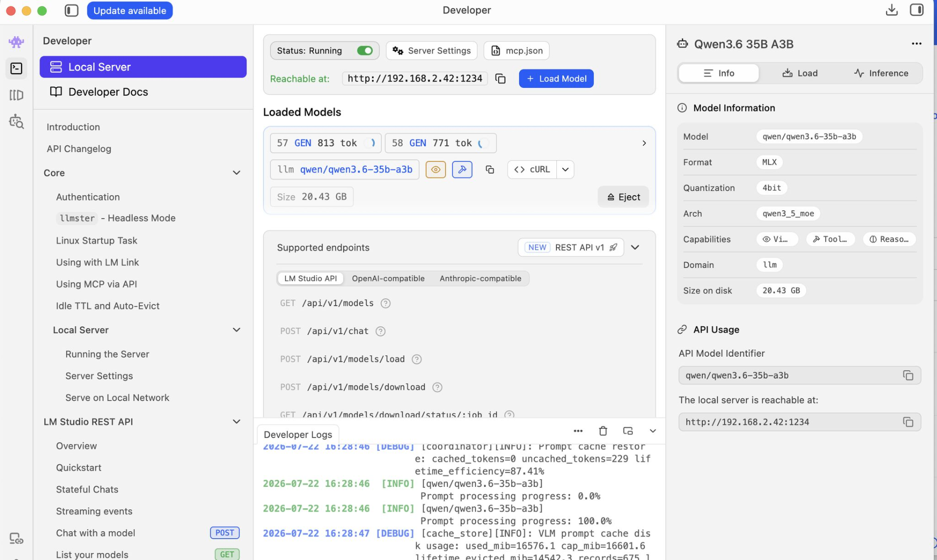Select the Load tab
The width and height of the screenshot is (937, 560).
[x=800, y=73]
